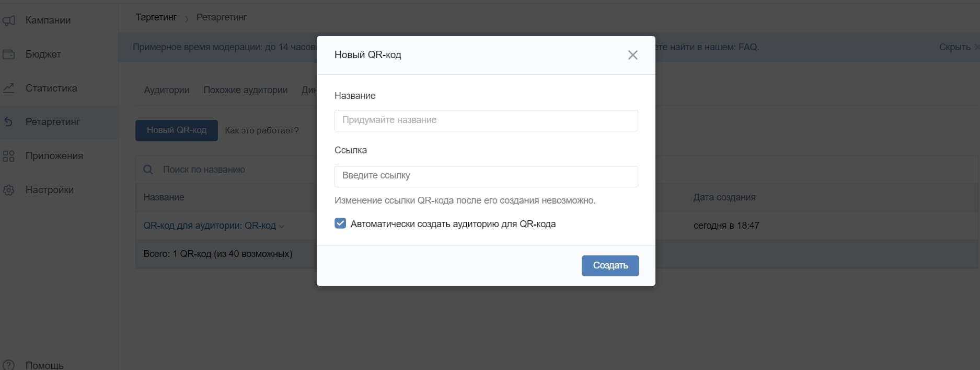Close the Новый QR-код dialog
Image resolution: width=980 pixels, height=370 pixels.
coord(633,54)
